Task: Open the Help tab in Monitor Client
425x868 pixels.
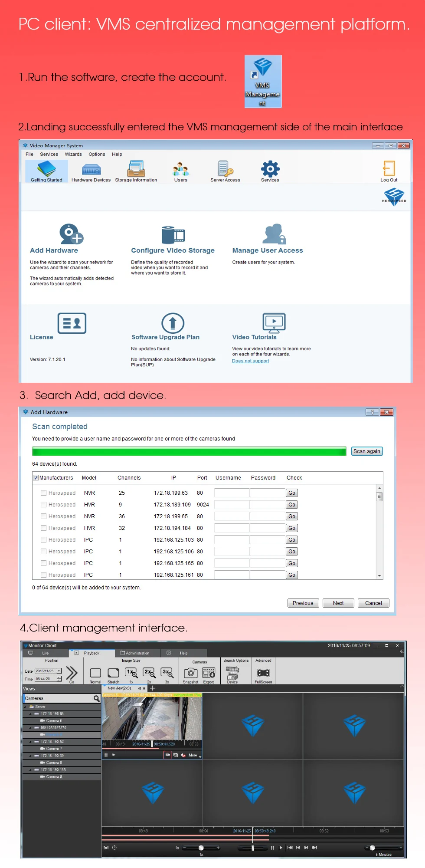Action: pyautogui.click(x=184, y=653)
